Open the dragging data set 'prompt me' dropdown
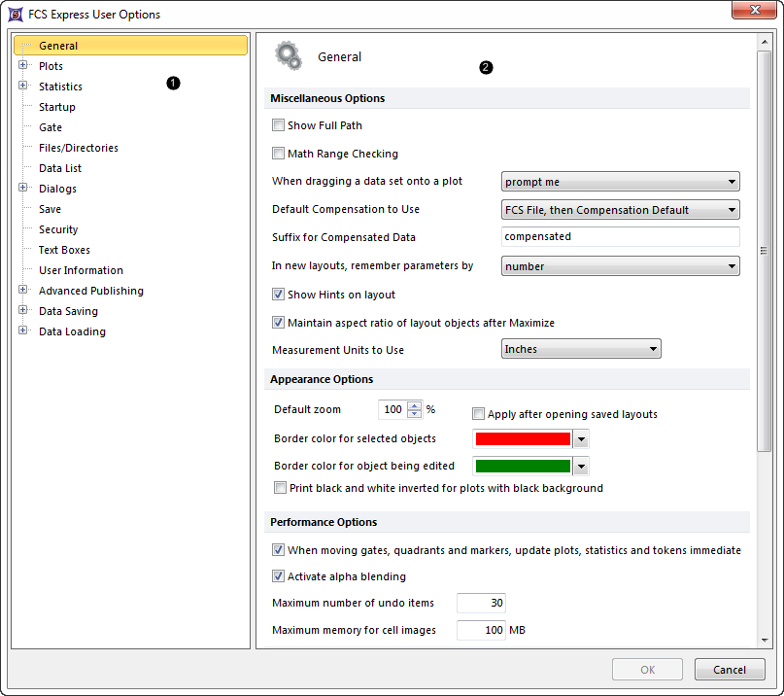The height and width of the screenshot is (696, 784). pos(620,182)
